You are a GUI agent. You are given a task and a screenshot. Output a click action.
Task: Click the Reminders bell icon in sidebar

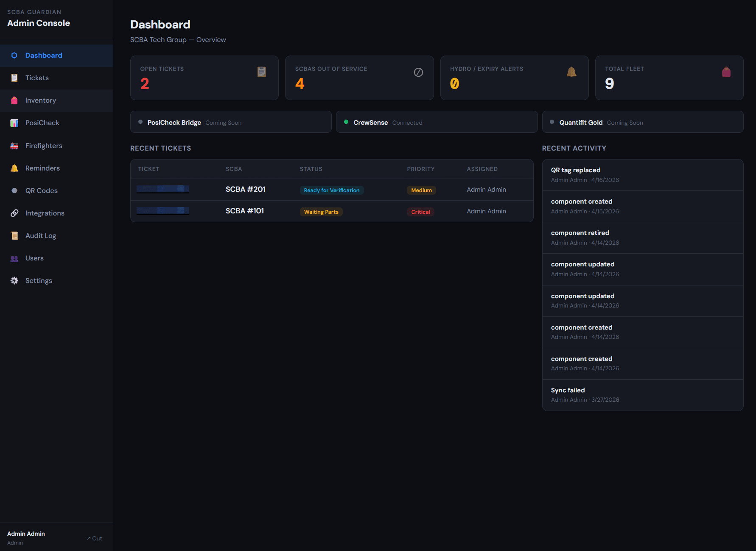click(x=14, y=168)
